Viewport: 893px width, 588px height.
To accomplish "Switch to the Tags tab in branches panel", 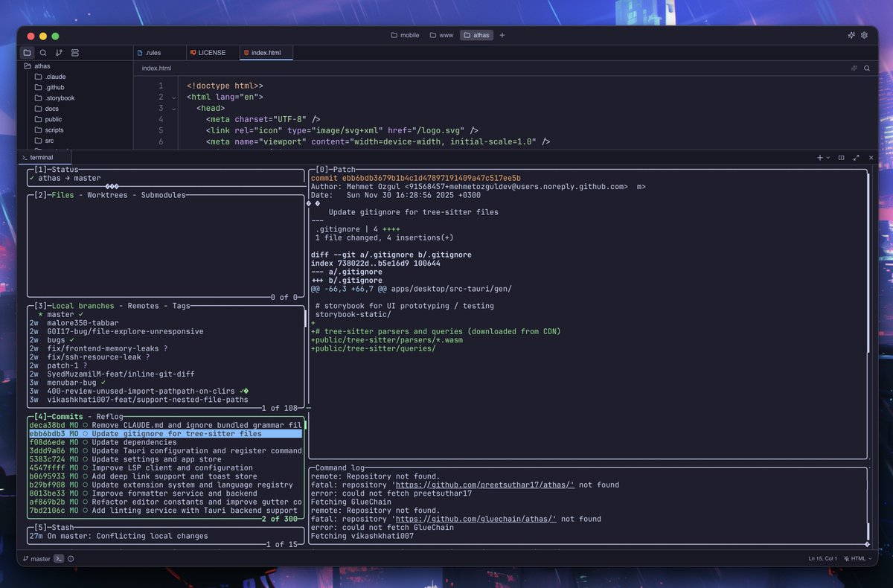I will (x=182, y=306).
